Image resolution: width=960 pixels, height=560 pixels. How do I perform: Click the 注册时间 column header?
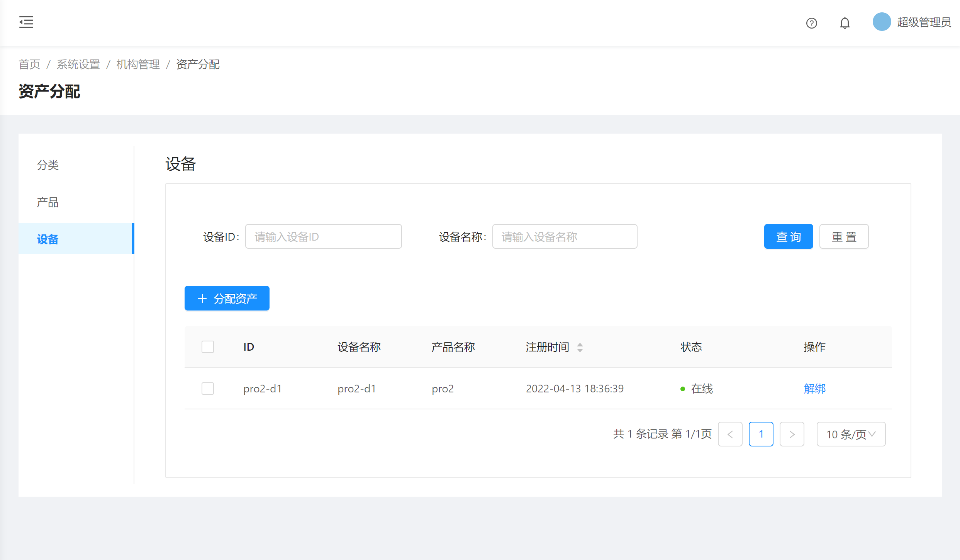click(x=548, y=347)
